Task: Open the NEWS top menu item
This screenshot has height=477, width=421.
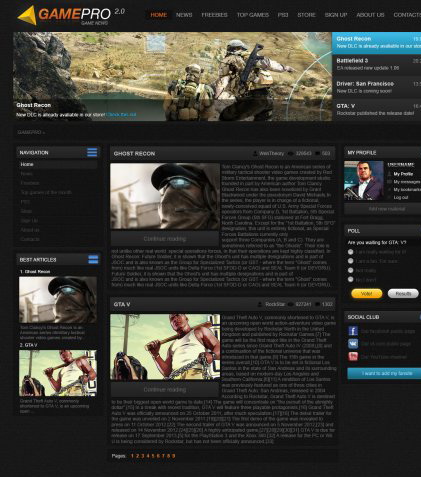Action: (x=184, y=15)
